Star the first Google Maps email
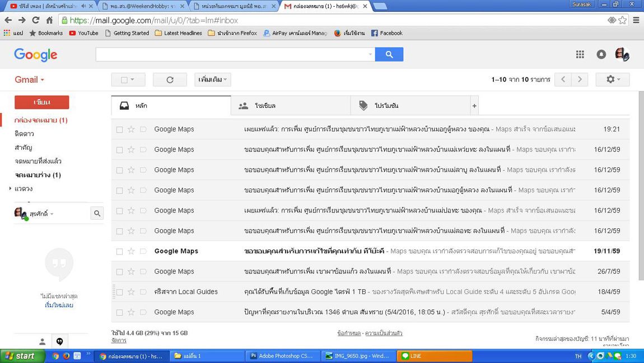 tap(131, 129)
